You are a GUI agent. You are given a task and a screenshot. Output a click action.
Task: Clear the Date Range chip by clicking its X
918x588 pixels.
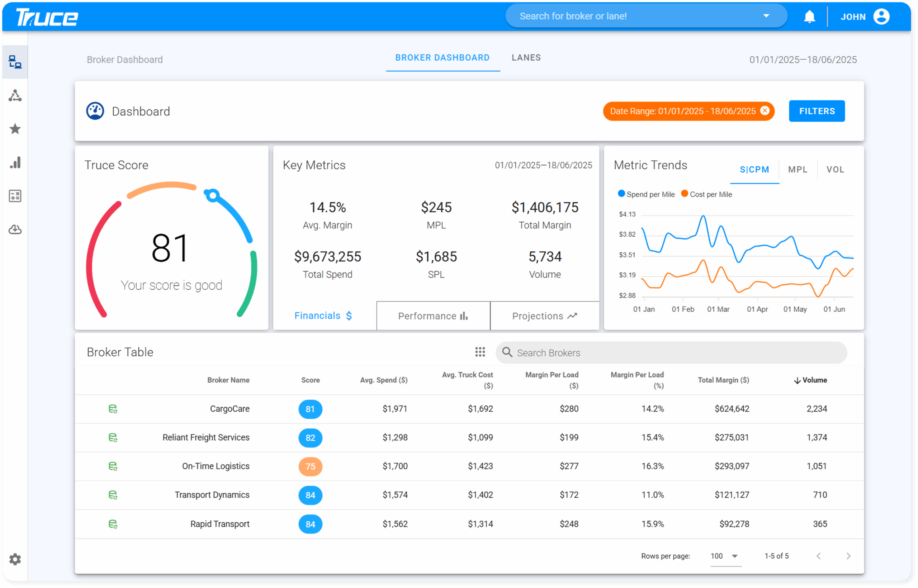(x=765, y=111)
